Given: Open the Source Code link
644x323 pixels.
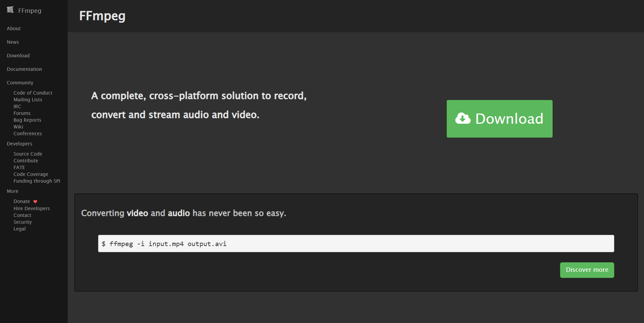Looking at the screenshot, I should point(28,154).
